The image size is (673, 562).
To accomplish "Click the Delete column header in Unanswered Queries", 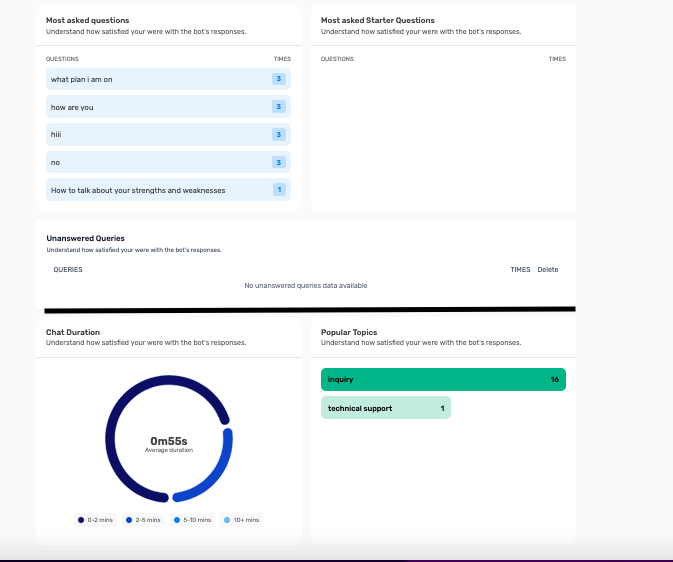I will click(547, 270).
